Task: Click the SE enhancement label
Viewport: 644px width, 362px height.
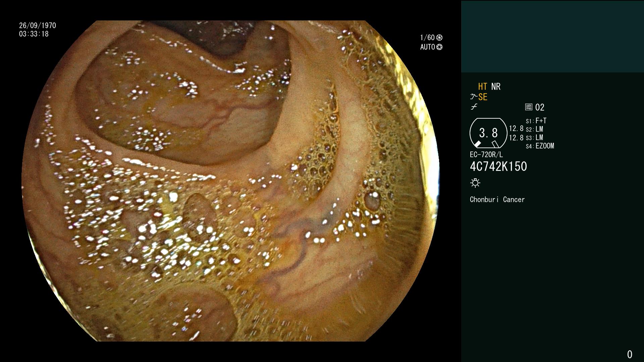Action: pyautogui.click(x=483, y=97)
